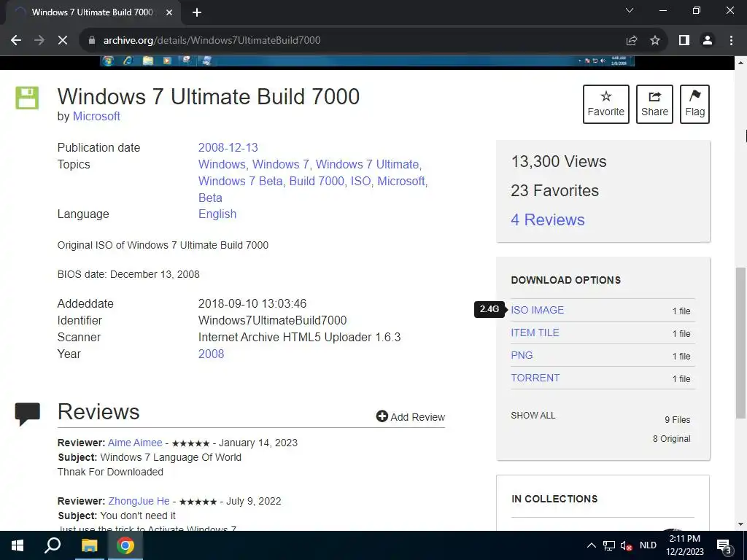This screenshot has width=747, height=560.
Task: Click the forward navigation arrow
Action: point(39,41)
